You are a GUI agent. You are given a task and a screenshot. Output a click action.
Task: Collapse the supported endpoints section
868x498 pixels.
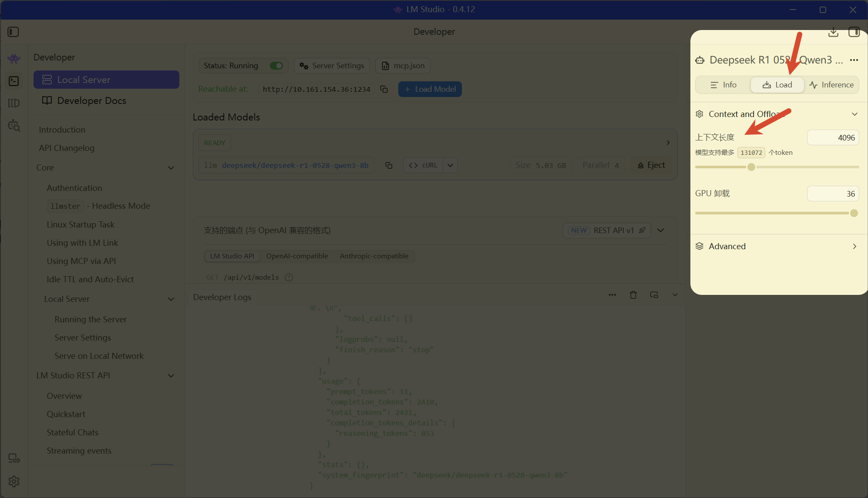click(661, 230)
